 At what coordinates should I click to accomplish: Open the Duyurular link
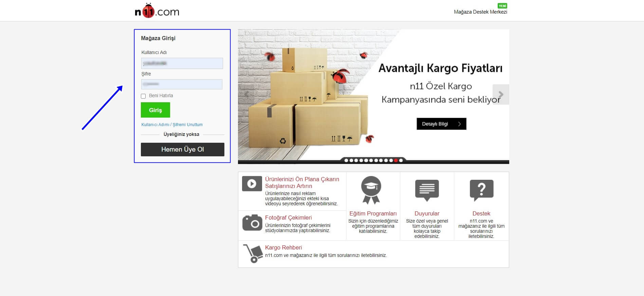coord(427,213)
